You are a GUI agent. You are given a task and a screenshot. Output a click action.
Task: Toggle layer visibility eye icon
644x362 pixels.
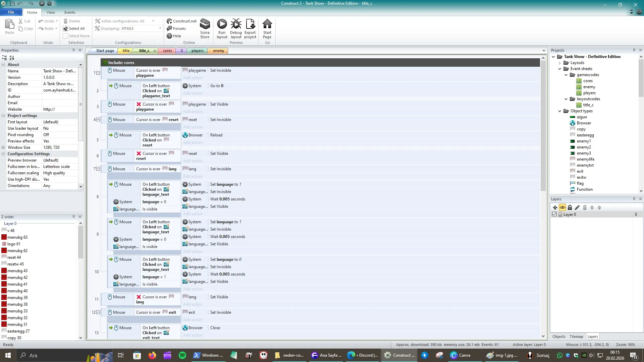click(562, 207)
